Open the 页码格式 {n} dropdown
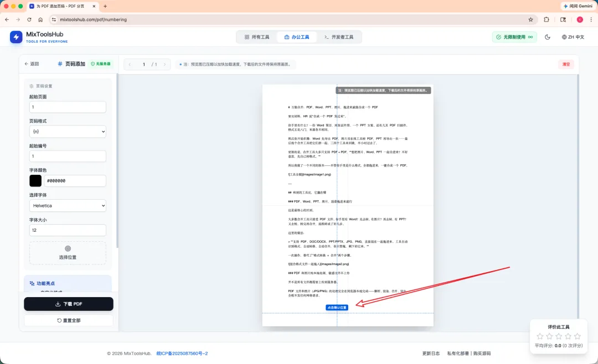 click(68, 132)
